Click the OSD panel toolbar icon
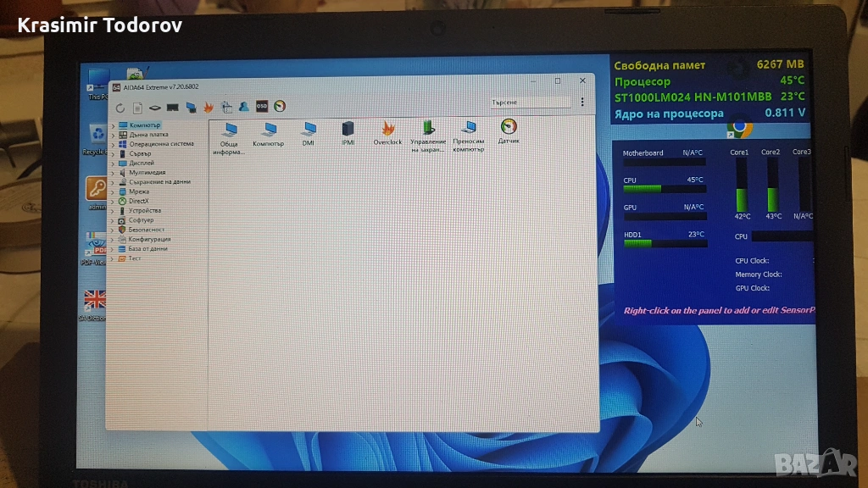 point(262,107)
